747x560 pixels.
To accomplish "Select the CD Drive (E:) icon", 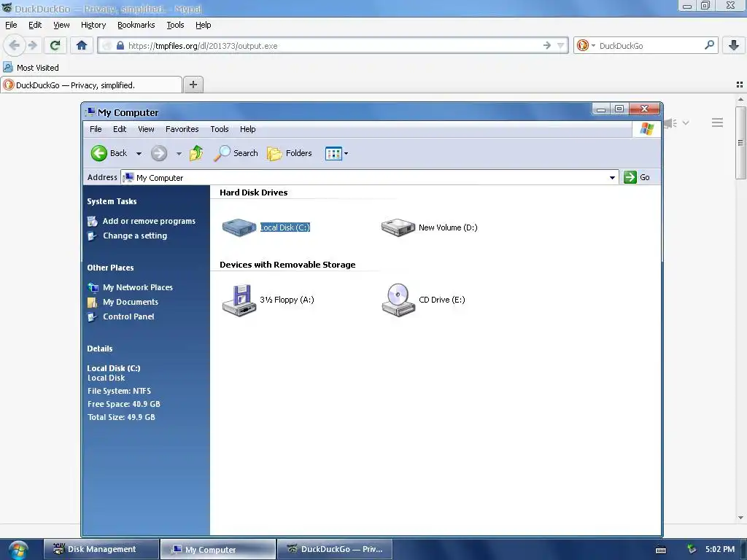I will (398, 300).
